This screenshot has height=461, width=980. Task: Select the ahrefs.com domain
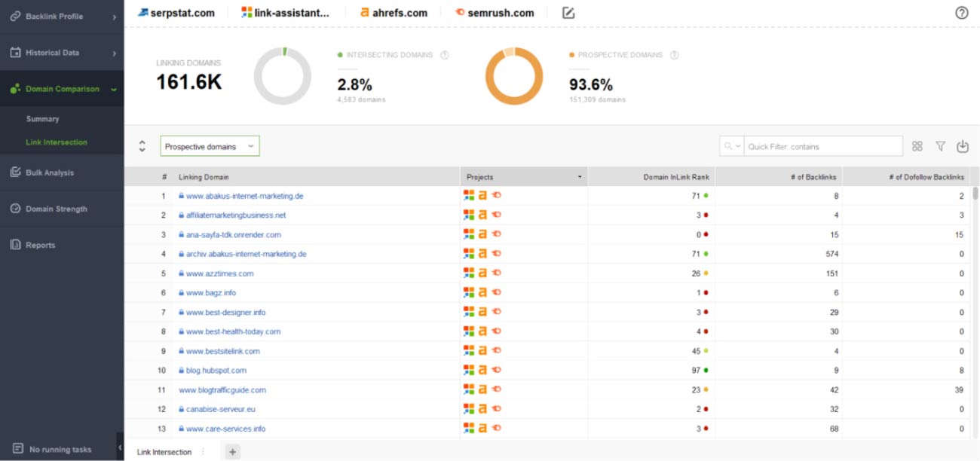click(x=394, y=13)
